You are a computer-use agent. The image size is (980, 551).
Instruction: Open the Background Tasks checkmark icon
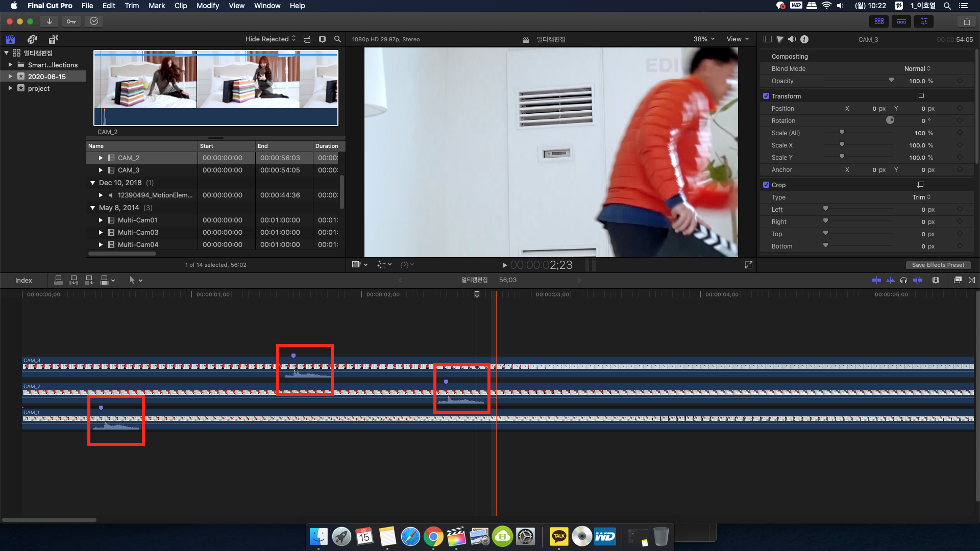(94, 21)
